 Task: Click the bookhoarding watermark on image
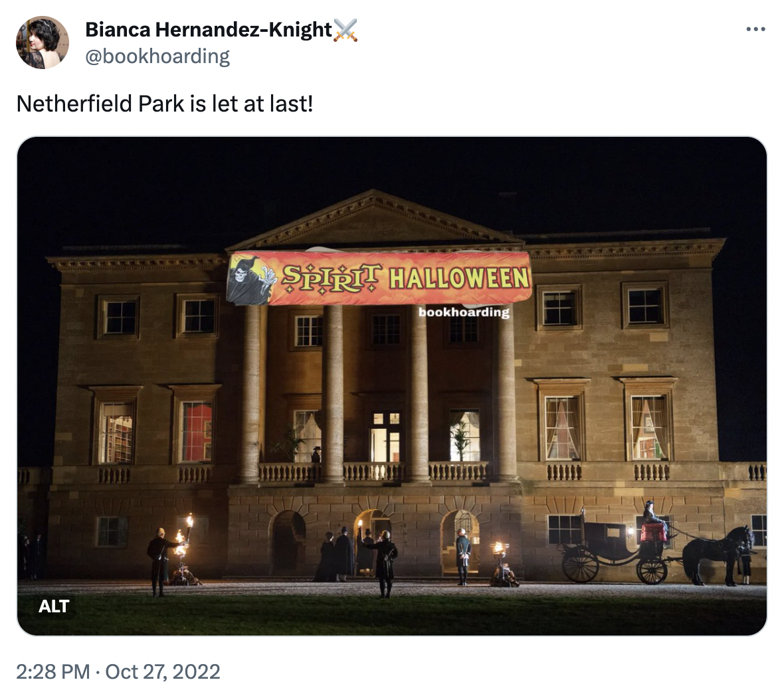pyautogui.click(x=464, y=312)
